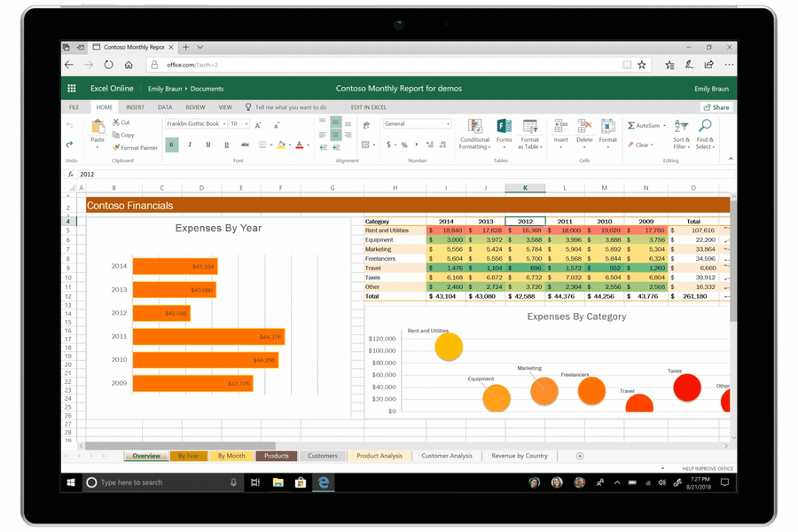Open the By Month sheet tab

click(231, 456)
